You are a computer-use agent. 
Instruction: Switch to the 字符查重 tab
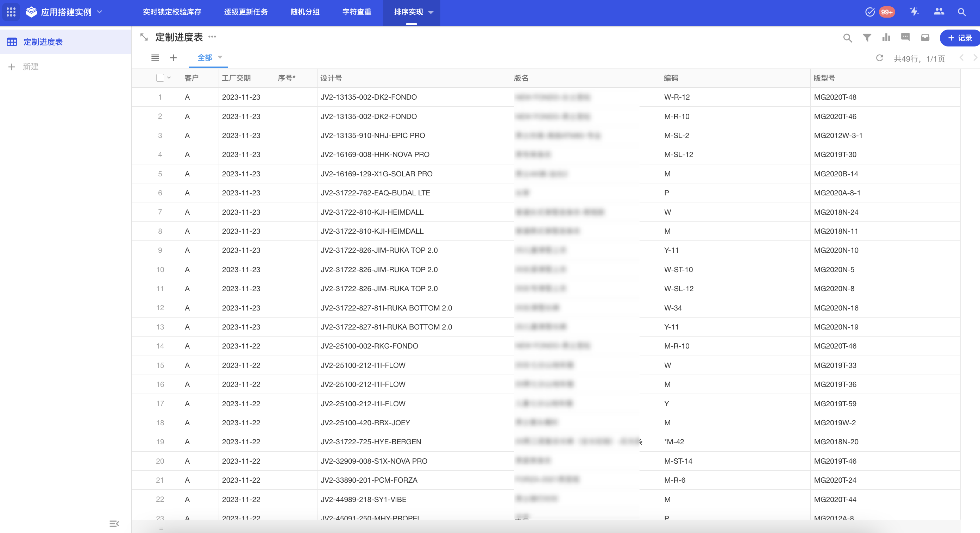pyautogui.click(x=357, y=12)
